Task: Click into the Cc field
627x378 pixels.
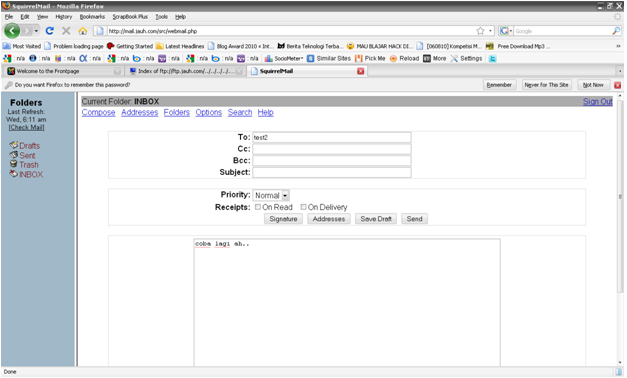Action: pyautogui.click(x=332, y=149)
